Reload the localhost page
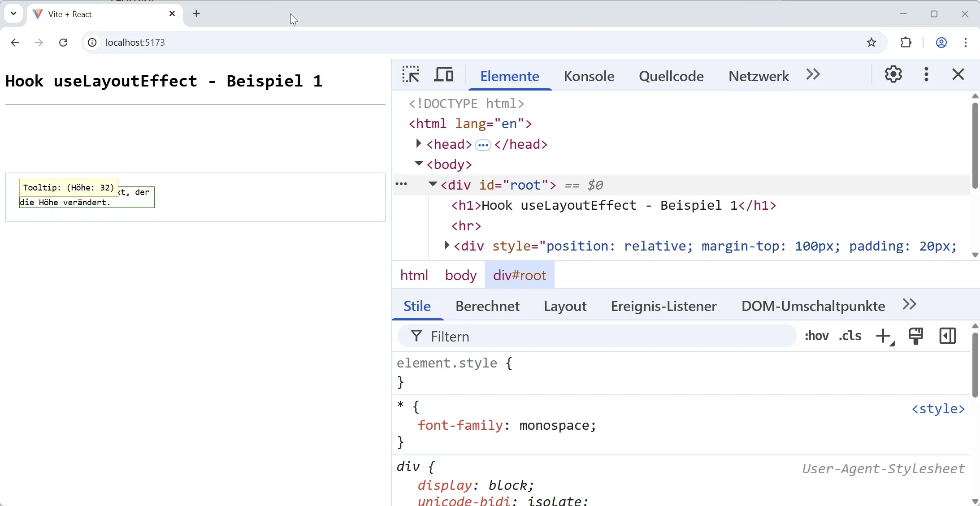This screenshot has height=506, width=980. (x=63, y=43)
